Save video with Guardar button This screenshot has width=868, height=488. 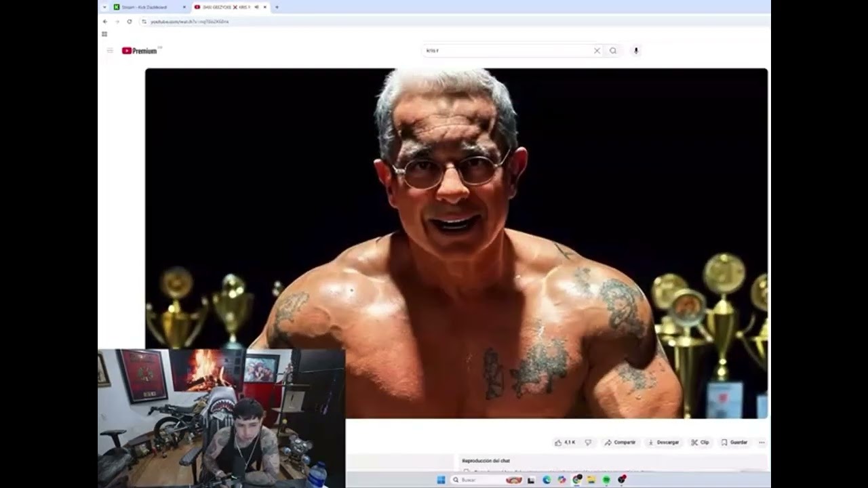pos(734,443)
